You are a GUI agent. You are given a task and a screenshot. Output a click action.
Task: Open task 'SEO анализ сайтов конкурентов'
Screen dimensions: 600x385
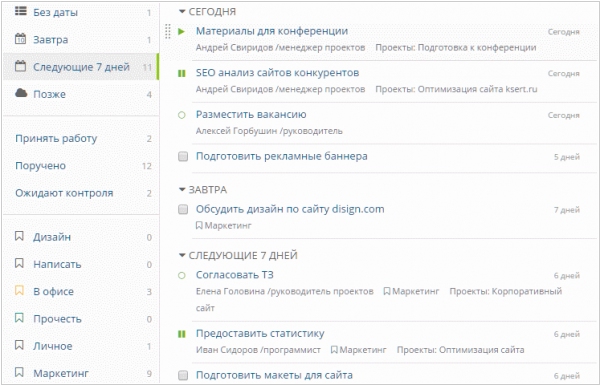[277, 73]
